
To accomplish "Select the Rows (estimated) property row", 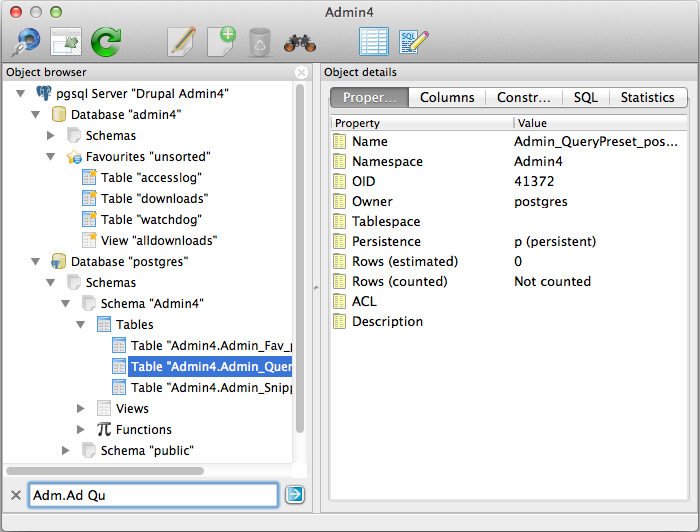I will (509, 262).
